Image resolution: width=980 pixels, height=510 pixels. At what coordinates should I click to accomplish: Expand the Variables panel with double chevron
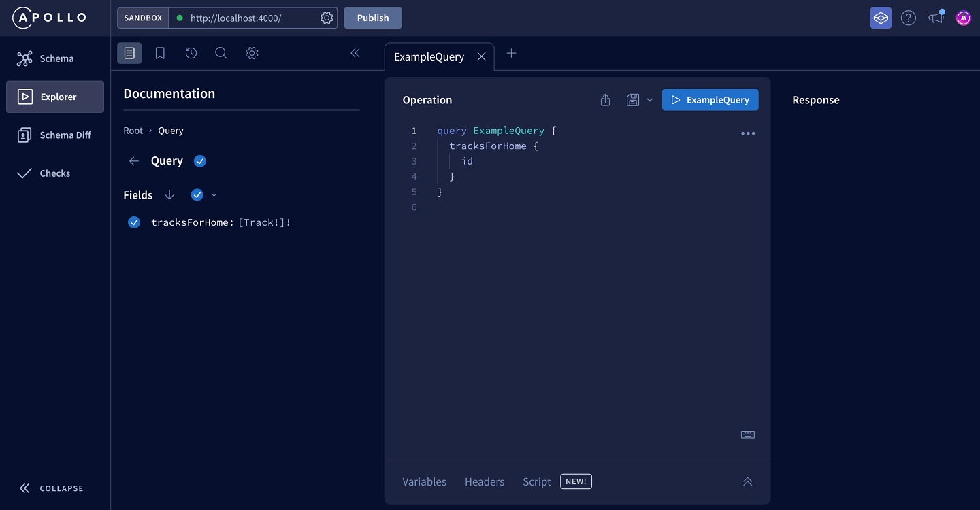(x=747, y=481)
